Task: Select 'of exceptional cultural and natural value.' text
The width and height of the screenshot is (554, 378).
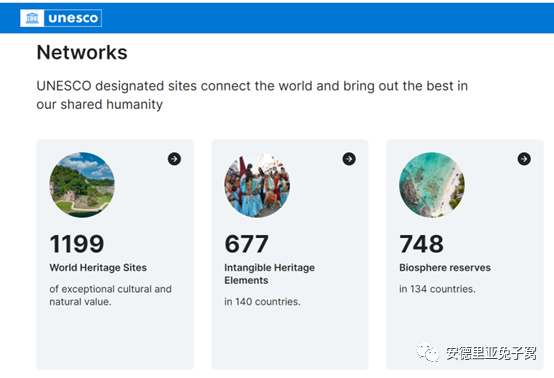Action: click(110, 295)
